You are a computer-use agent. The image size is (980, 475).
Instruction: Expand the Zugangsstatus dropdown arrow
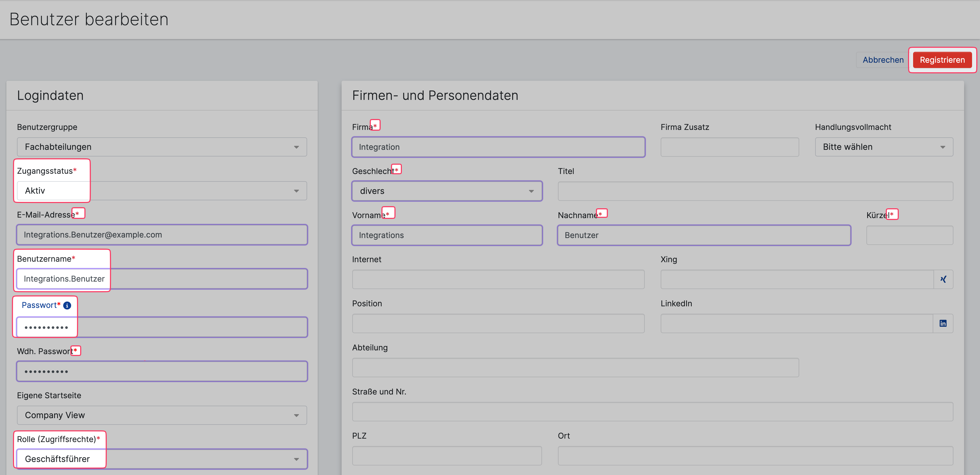(x=296, y=191)
